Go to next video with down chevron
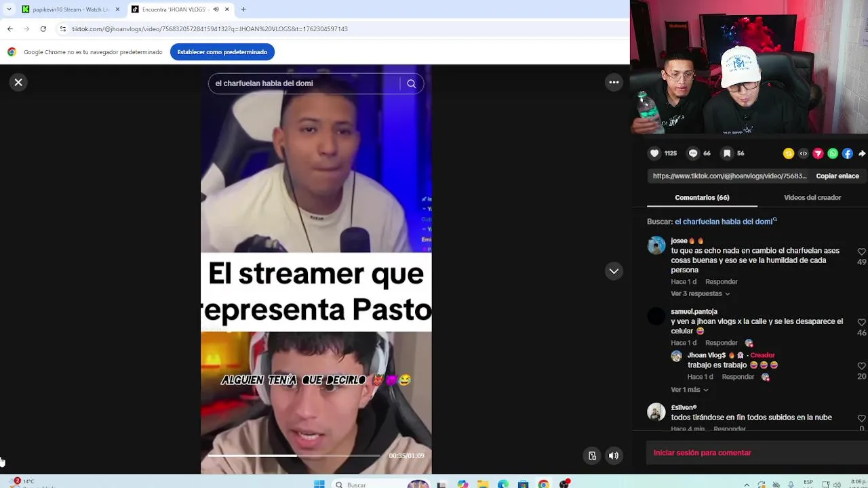This screenshot has height=488, width=868. 614,271
